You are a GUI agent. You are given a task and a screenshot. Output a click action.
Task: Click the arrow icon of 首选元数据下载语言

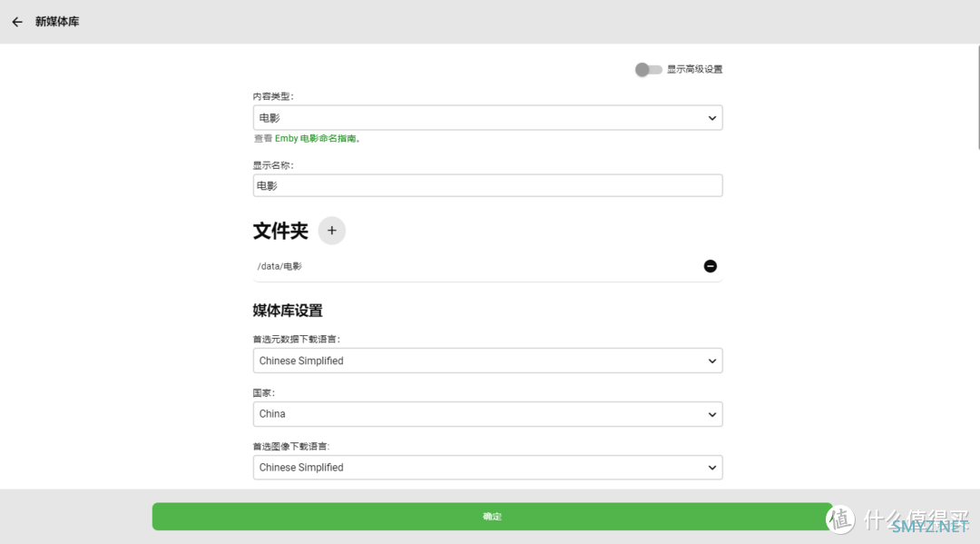tap(711, 361)
